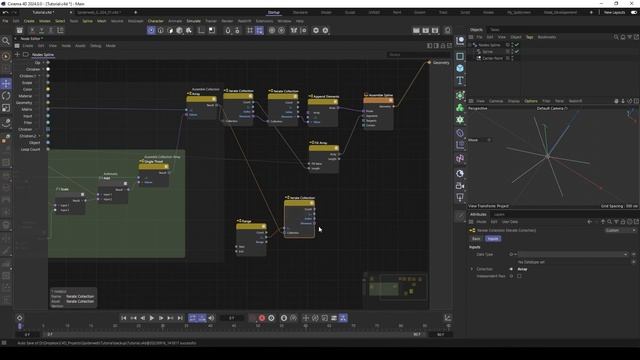Open the Data Type dropdown
The image size is (640, 360).
coord(573,254)
